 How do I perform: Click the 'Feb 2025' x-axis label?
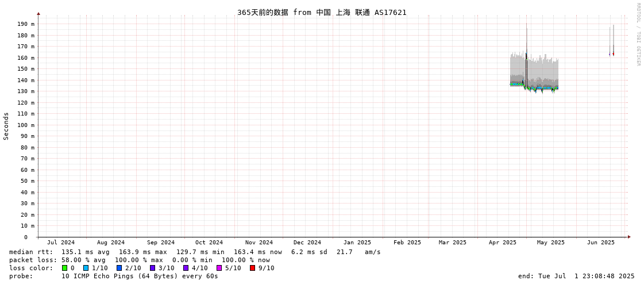[x=407, y=243]
